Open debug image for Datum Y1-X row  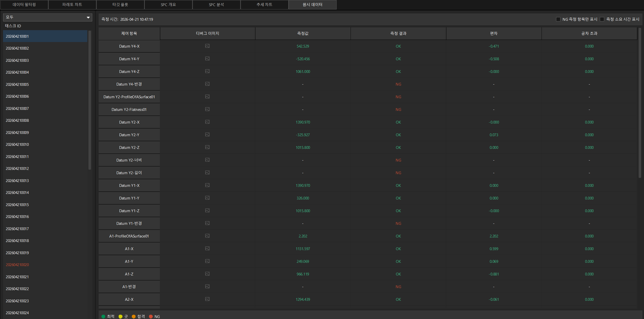[x=207, y=185]
